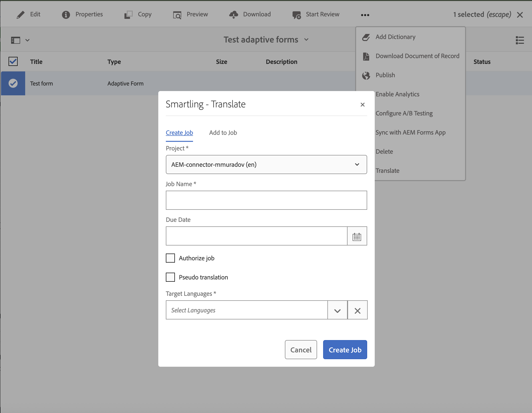The image size is (532, 413).
Task: Click the Start Review icon
Action: click(297, 15)
